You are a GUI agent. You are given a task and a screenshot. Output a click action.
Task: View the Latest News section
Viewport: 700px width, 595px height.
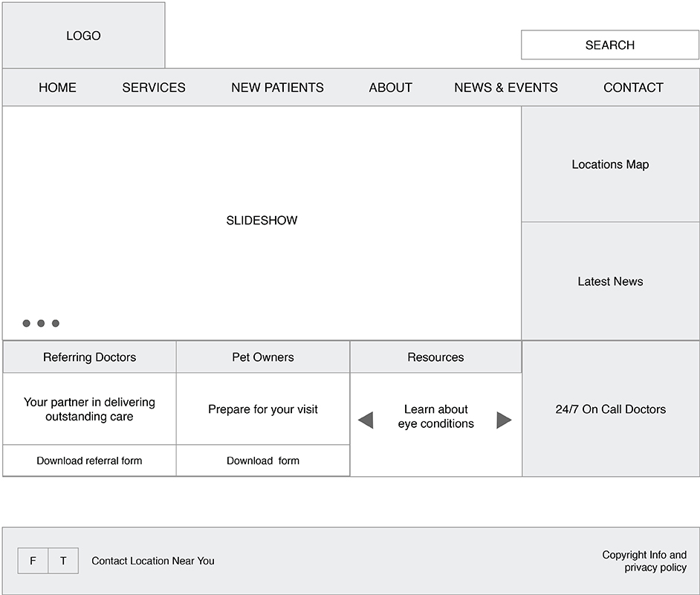coord(610,281)
